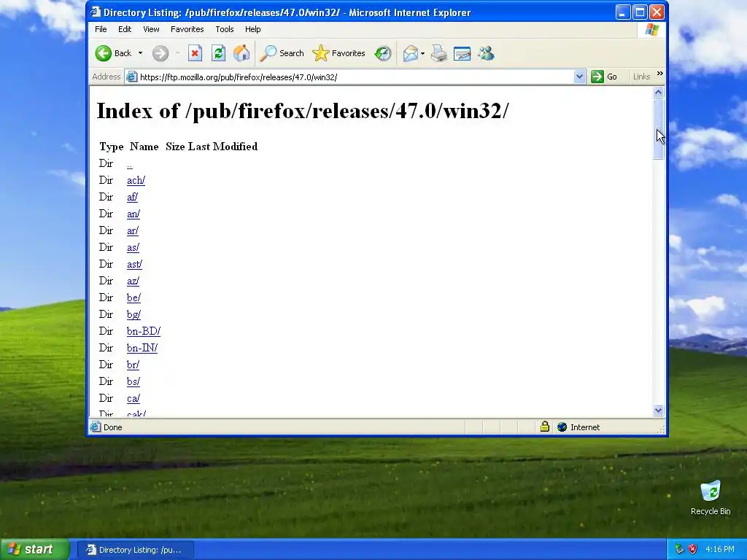Viewport: 747px width, 560px height.
Task: Open the ca/ directory link
Action: [133, 398]
